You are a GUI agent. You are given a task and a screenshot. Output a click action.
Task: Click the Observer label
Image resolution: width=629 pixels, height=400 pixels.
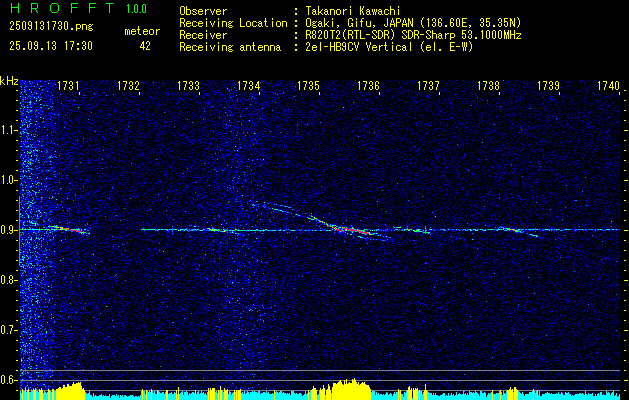203,11
